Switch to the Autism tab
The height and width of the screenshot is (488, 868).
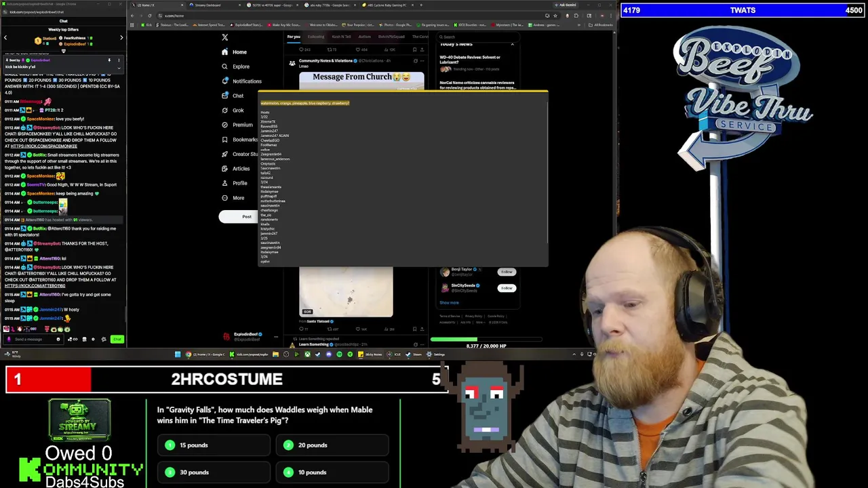pyautogui.click(x=365, y=37)
